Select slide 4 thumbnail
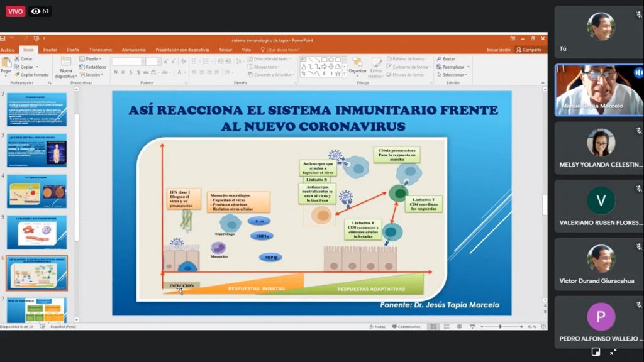This screenshot has height=362, width=644. [x=36, y=191]
